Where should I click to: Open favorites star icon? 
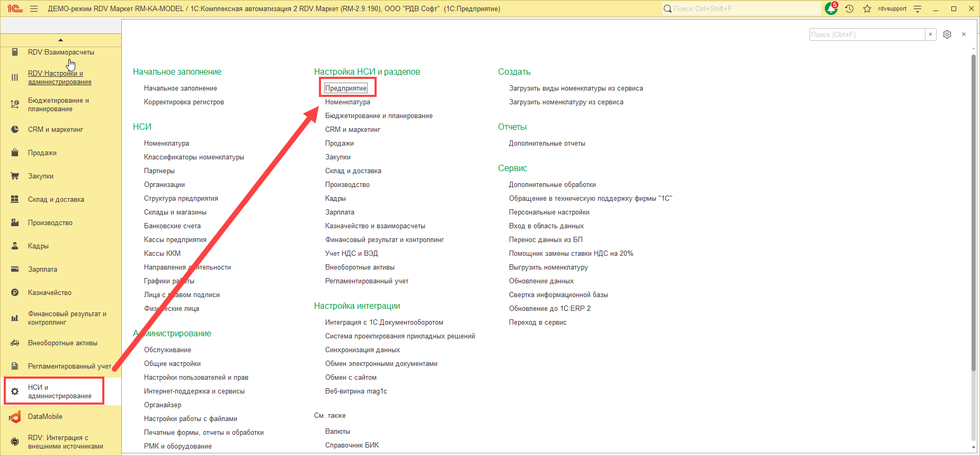pyautogui.click(x=867, y=8)
